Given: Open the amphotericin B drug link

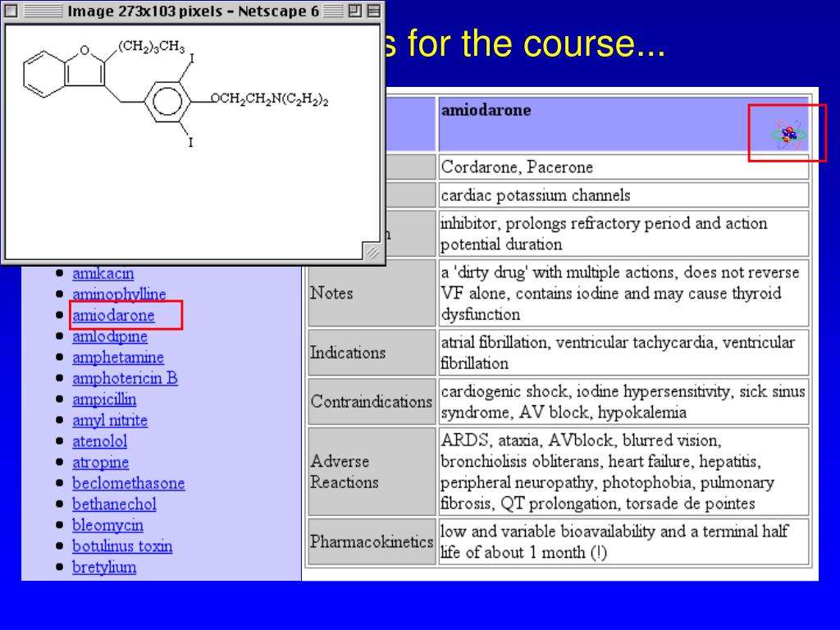Looking at the screenshot, I should (125, 378).
